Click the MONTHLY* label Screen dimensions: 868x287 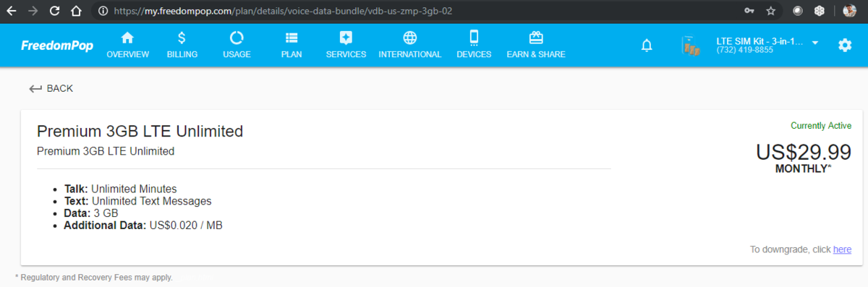pyautogui.click(x=803, y=168)
